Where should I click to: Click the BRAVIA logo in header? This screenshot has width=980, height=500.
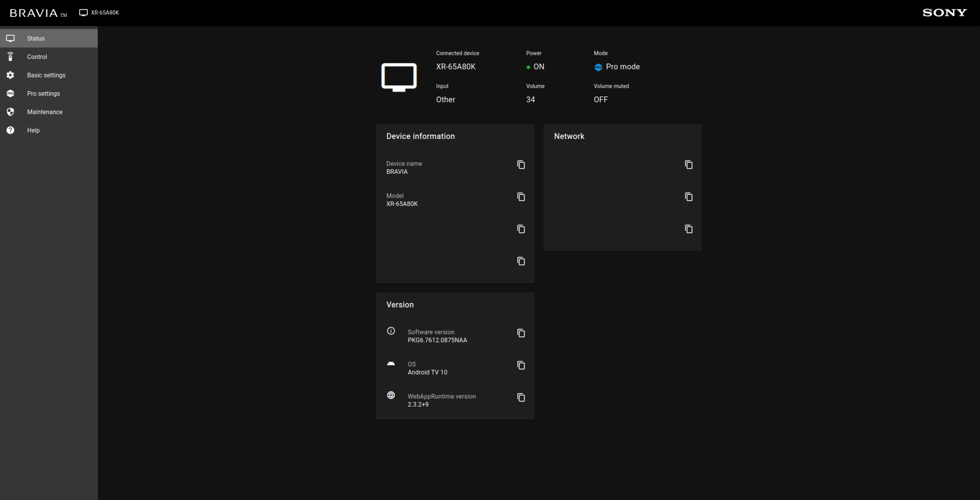pyautogui.click(x=38, y=13)
